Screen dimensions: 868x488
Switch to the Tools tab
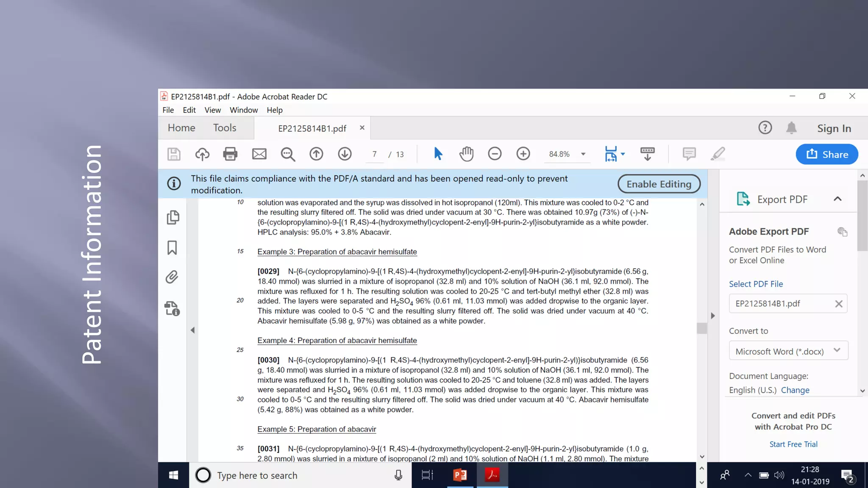(224, 128)
